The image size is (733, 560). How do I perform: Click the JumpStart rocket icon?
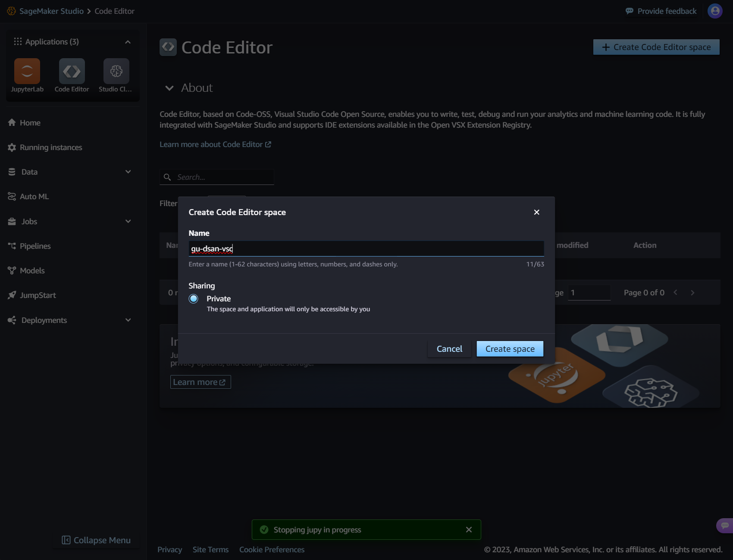coord(12,295)
